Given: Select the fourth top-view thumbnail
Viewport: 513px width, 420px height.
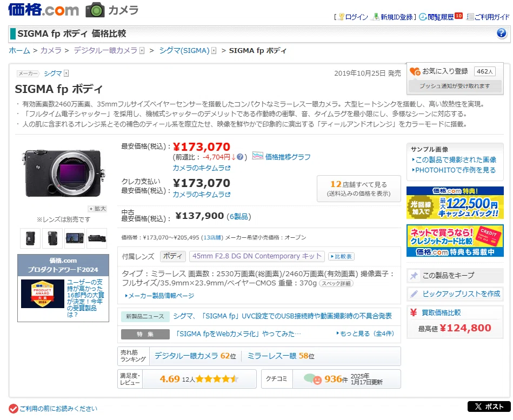Looking at the screenshot, I should 97,238.
